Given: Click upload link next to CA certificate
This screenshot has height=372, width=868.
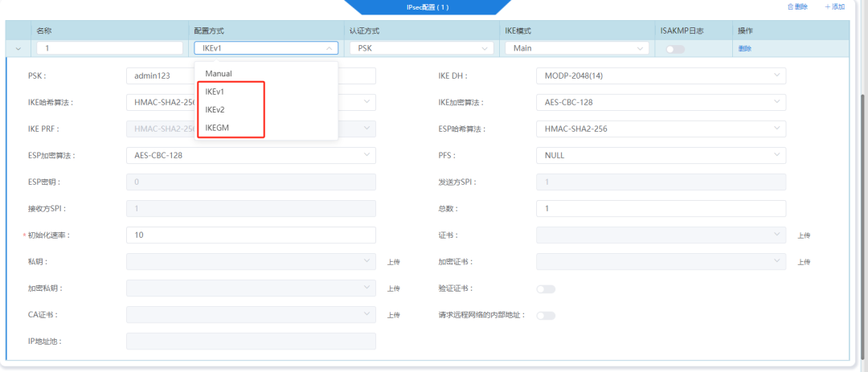Looking at the screenshot, I should [x=394, y=315].
